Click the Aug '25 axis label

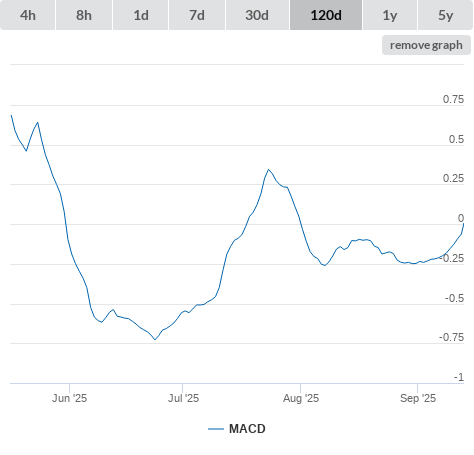point(301,398)
